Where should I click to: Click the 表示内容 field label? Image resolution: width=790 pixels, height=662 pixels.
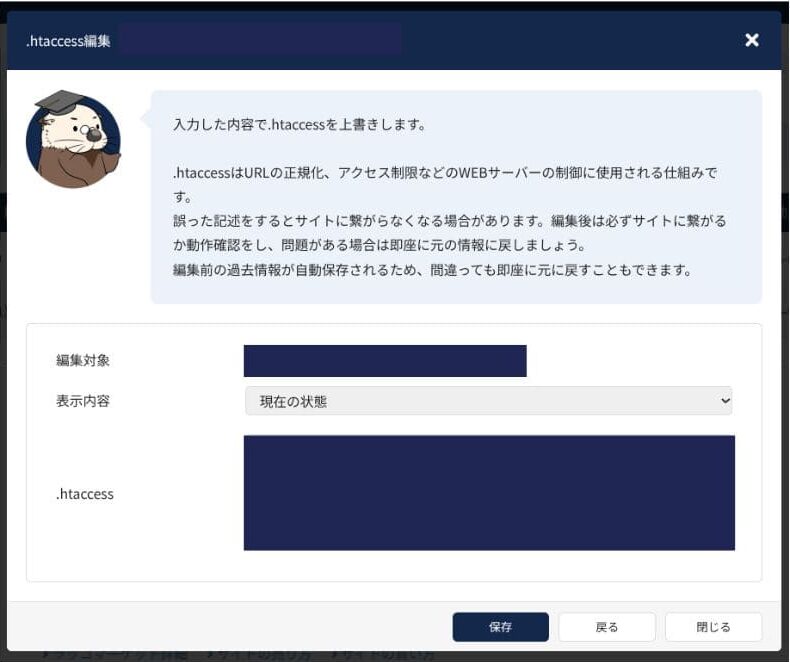pos(83,401)
